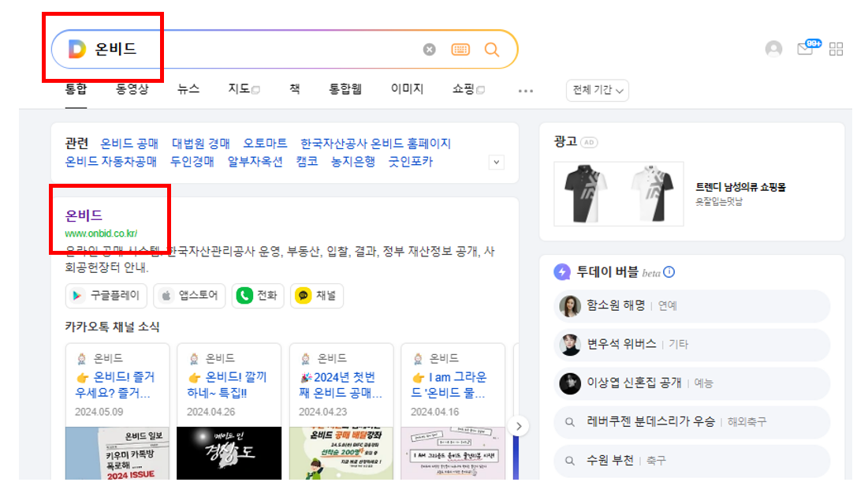Open the mail icon with 99+ badge
Screen dimensions: 868x497
click(806, 49)
